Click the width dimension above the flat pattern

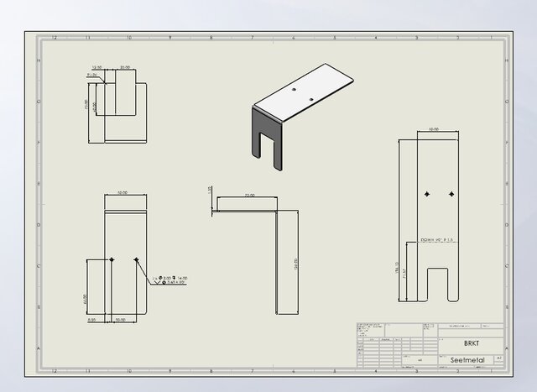click(x=434, y=129)
